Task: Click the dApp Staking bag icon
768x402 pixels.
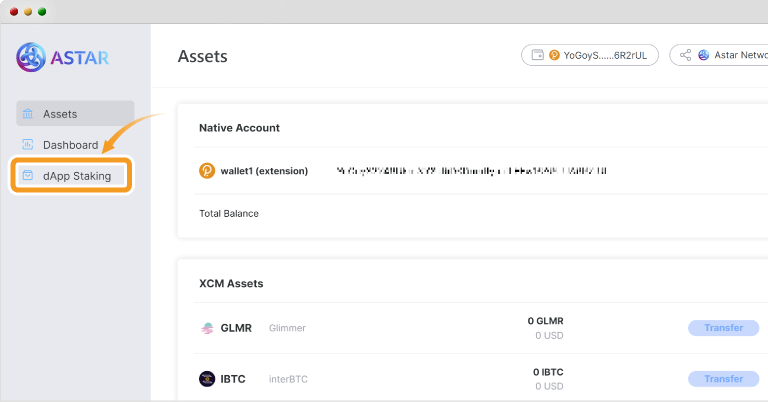Action: click(x=27, y=175)
